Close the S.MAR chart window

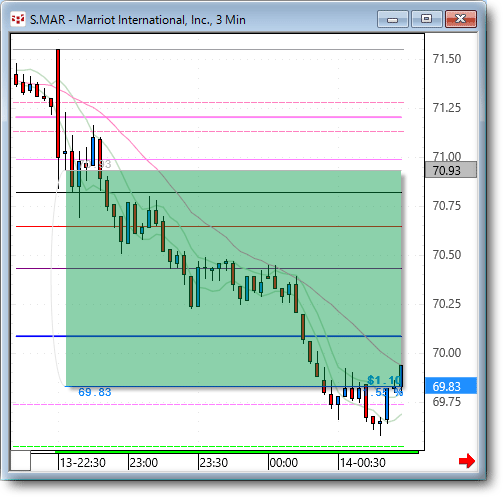point(461,19)
